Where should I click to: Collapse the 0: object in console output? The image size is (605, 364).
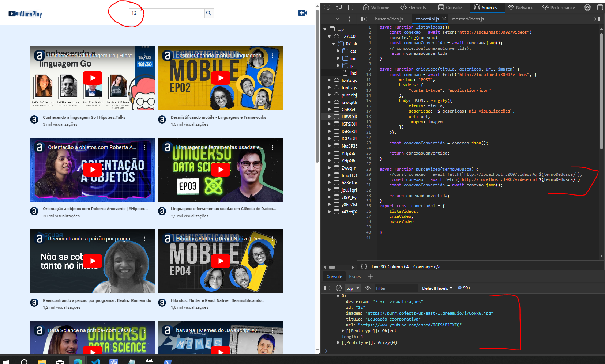point(338,296)
